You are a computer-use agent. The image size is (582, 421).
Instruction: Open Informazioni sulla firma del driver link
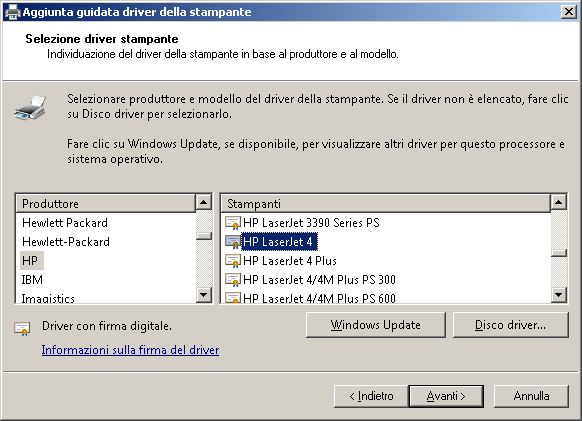click(130, 350)
